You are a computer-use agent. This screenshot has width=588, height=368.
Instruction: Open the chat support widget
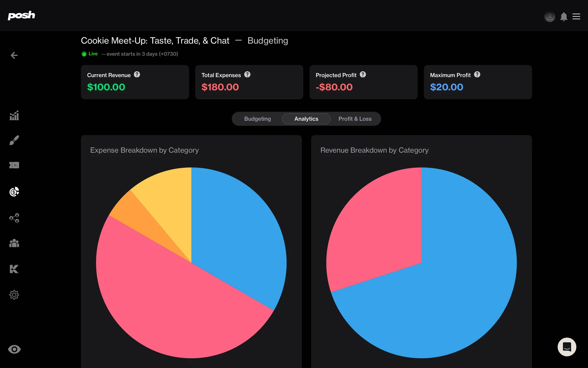coord(567,347)
